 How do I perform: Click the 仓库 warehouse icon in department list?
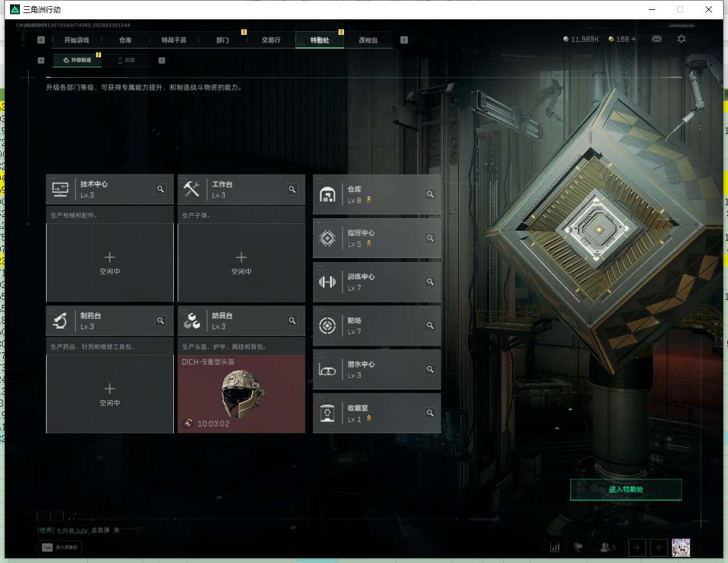(327, 194)
